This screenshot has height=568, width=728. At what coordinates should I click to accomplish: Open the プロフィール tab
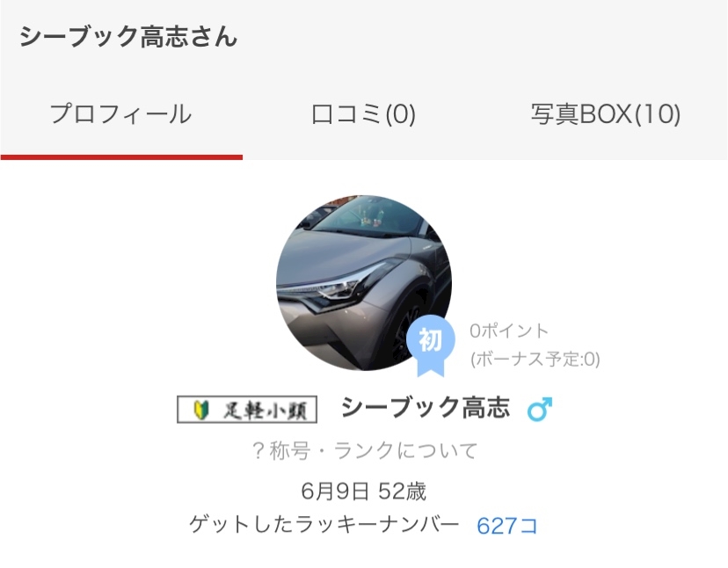[121, 113]
